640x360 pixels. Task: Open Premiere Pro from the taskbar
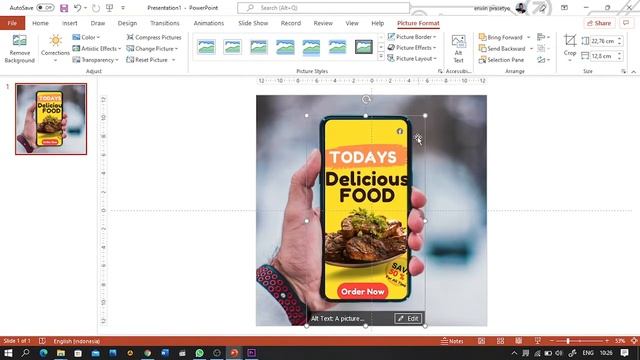[x=251, y=353]
